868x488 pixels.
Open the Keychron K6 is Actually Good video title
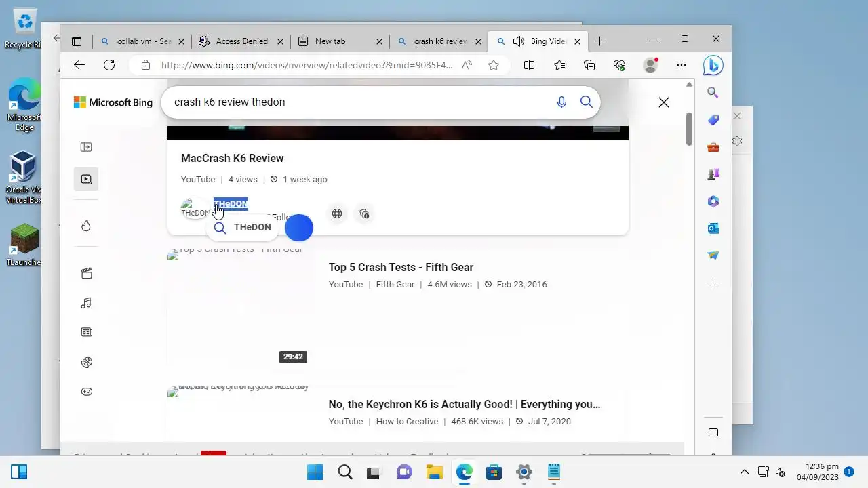465,404
